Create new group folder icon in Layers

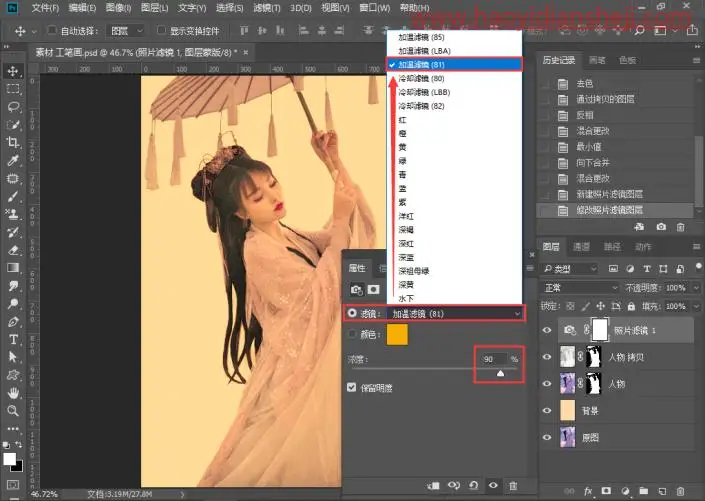click(644, 491)
